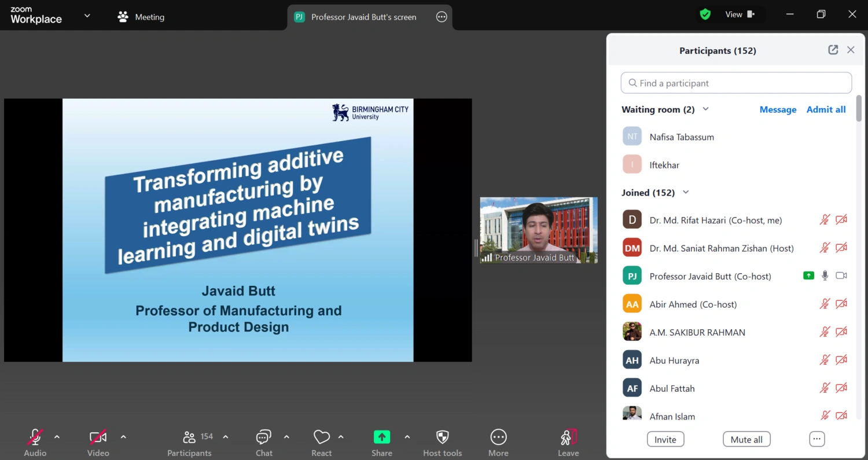Toggle microphone for Abir Ahmed

825,304
